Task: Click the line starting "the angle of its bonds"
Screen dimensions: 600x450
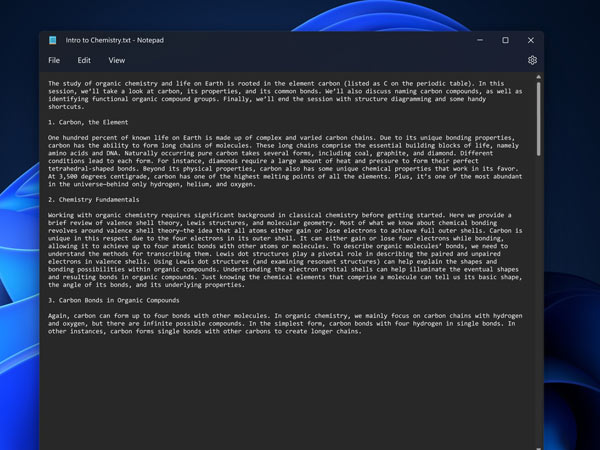Action: click(146, 285)
